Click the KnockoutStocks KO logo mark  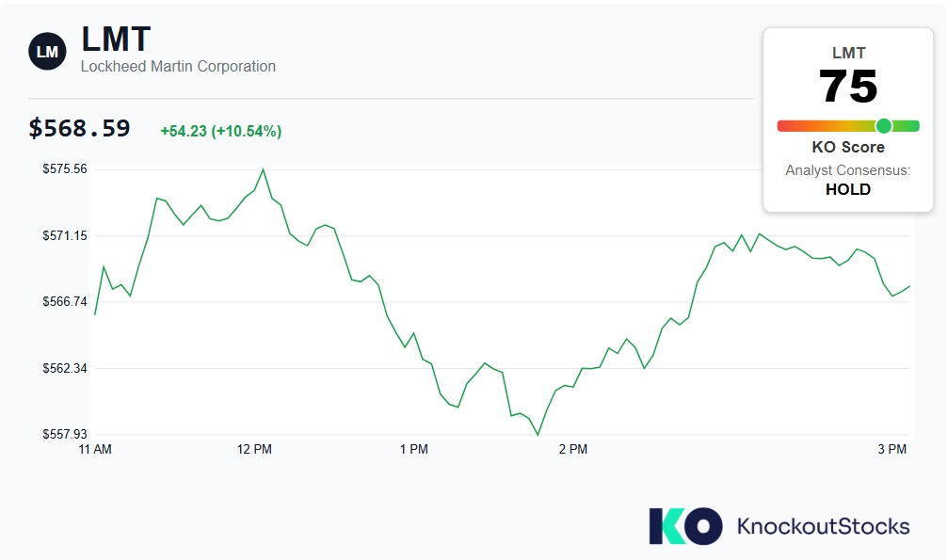point(685,526)
